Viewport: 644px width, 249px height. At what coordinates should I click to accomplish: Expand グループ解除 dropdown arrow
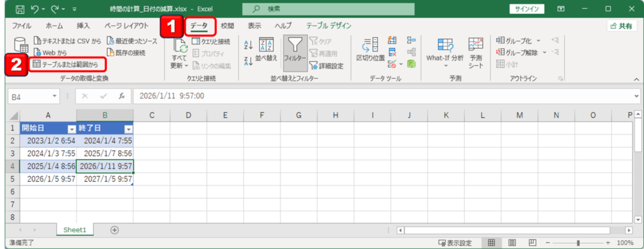(545, 52)
